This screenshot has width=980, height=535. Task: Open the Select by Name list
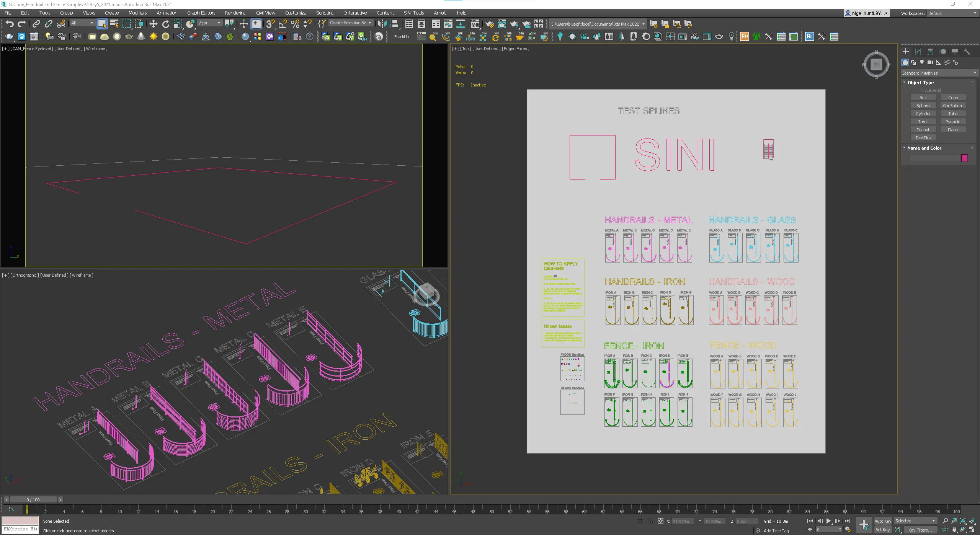pos(114,24)
